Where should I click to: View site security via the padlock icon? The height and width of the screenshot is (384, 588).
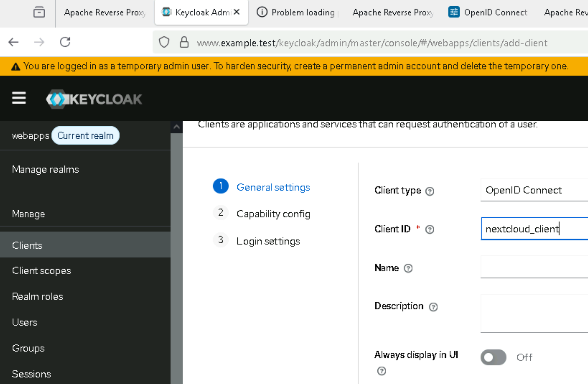[x=184, y=42]
